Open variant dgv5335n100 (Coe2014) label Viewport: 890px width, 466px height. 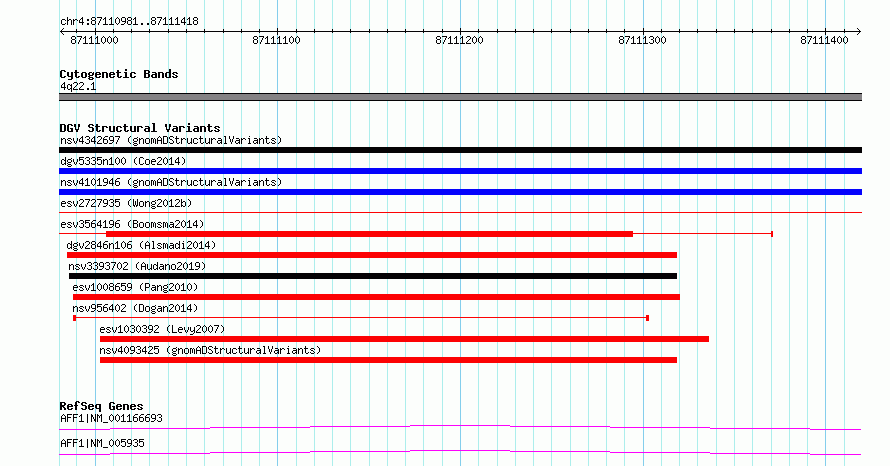pos(123,161)
